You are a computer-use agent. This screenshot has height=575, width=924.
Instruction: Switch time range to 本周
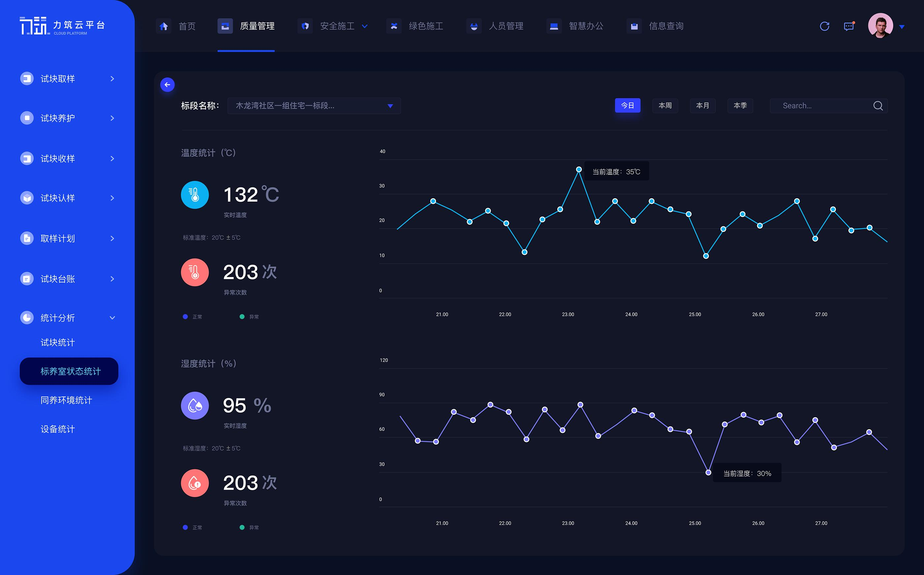point(665,105)
